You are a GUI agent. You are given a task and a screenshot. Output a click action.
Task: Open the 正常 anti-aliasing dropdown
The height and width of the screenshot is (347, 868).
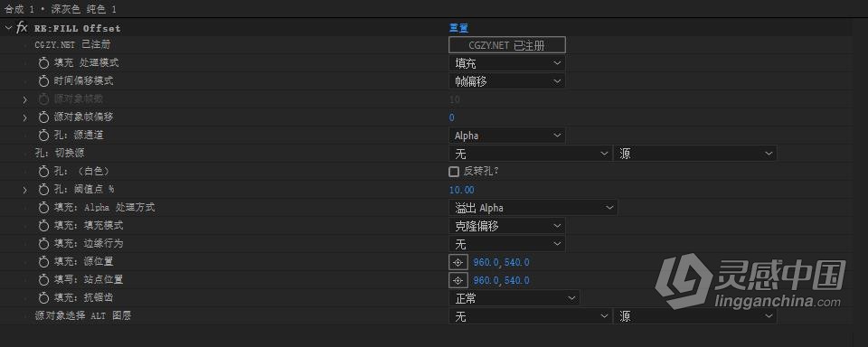[x=514, y=298]
